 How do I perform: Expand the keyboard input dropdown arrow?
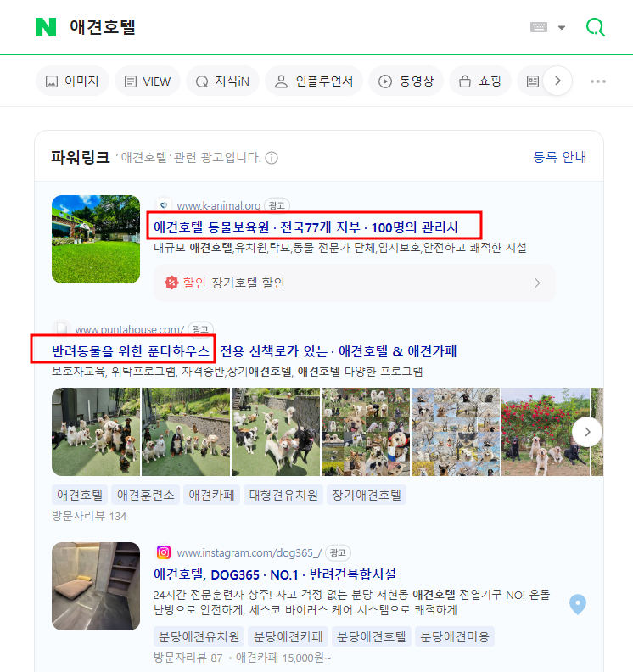(562, 27)
